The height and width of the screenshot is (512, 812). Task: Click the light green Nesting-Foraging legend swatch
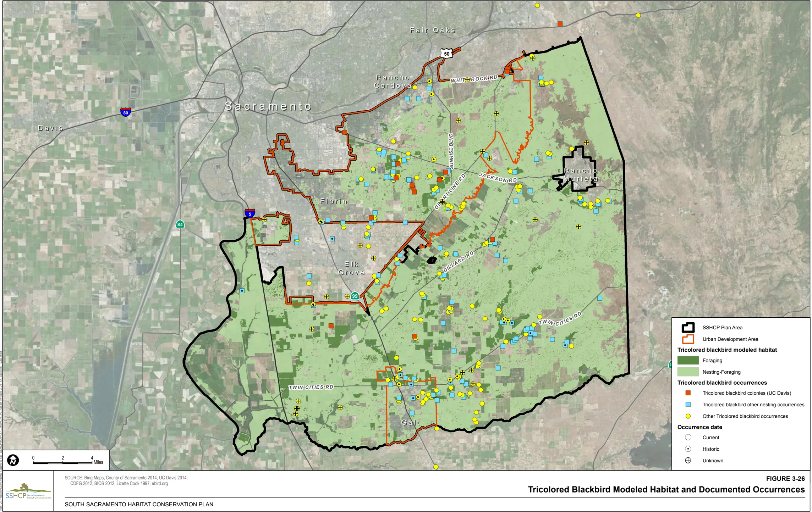pos(688,372)
